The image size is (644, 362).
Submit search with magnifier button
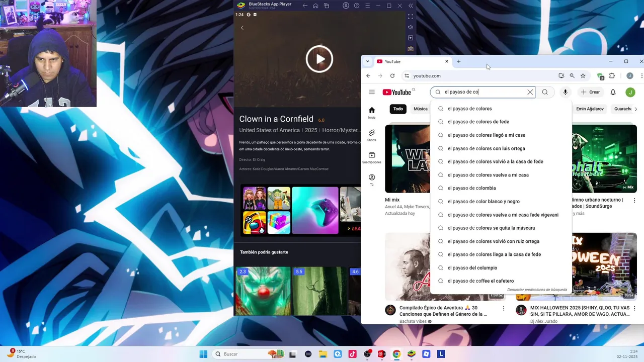(545, 92)
